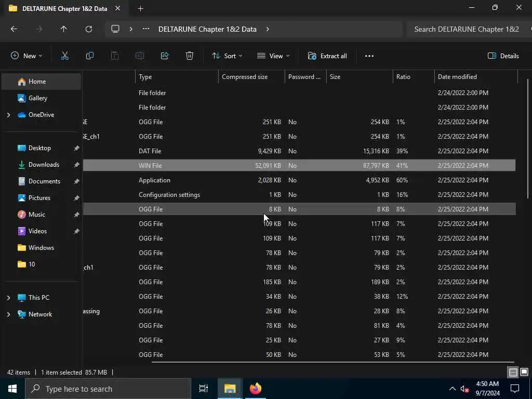Open Desktop quick access folder
532x399 pixels.
click(41, 148)
